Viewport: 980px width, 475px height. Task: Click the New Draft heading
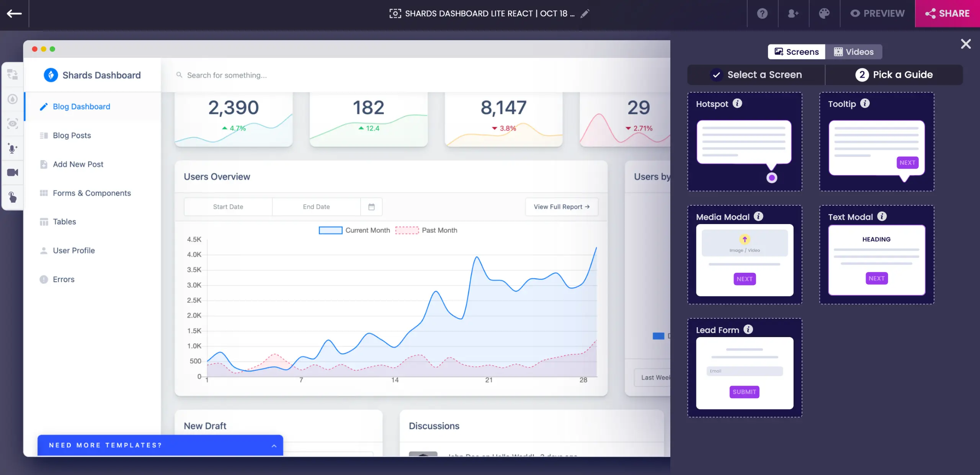click(x=205, y=426)
